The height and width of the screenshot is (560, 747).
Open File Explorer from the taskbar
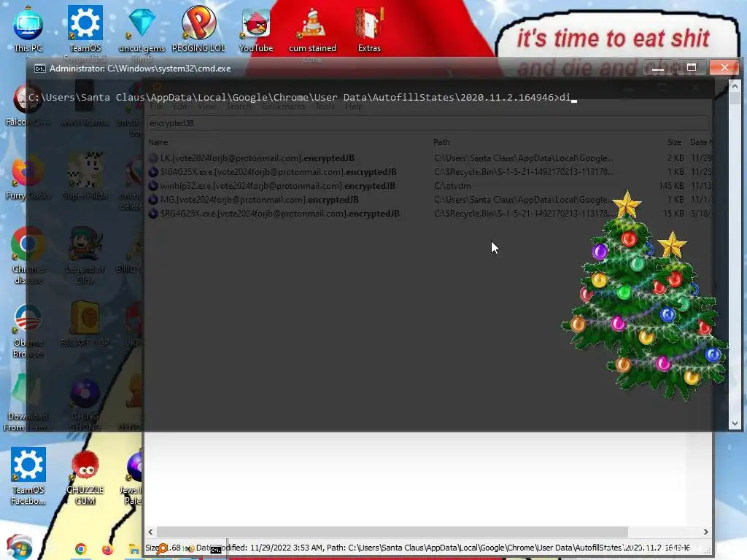pyautogui.click(x=134, y=550)
